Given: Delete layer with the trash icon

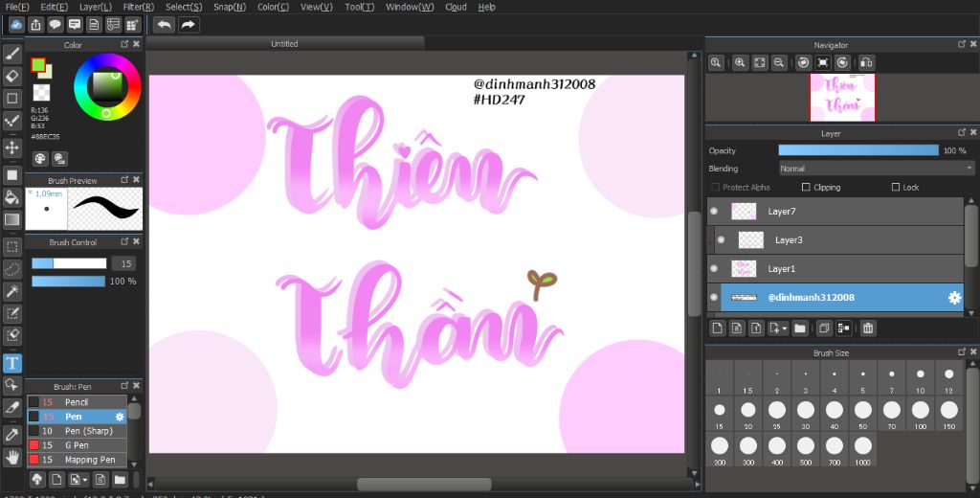Looking at the screenshot, I should 867,328.
